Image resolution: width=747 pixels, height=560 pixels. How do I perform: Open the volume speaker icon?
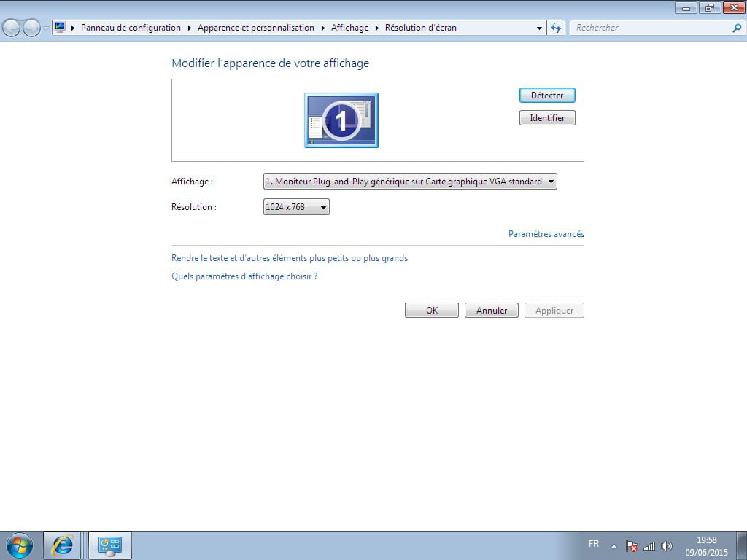pyautogui.click(x=667, y=546)
